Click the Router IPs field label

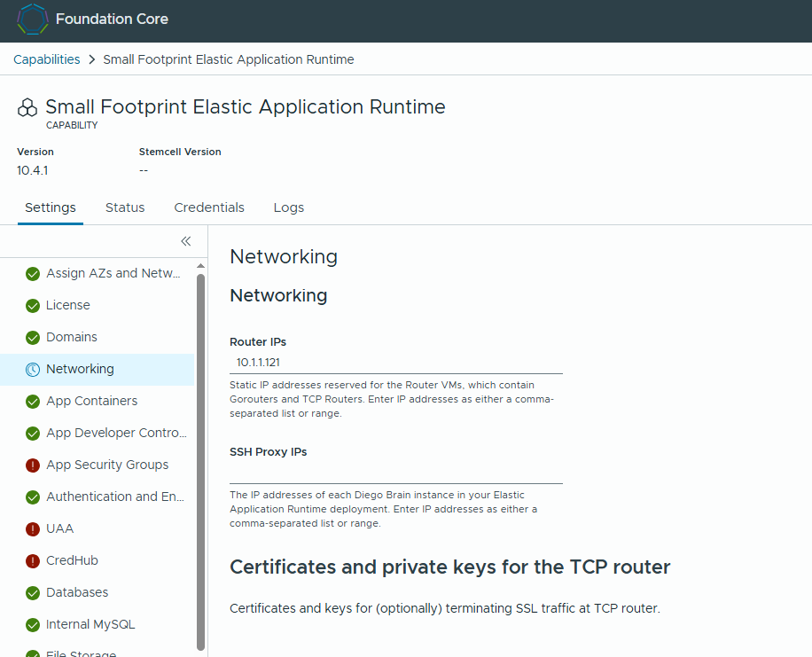258,342
